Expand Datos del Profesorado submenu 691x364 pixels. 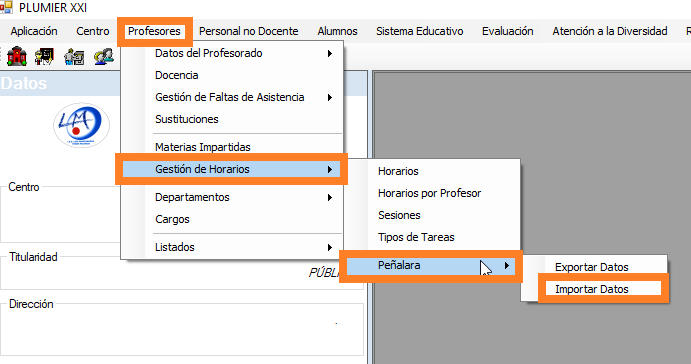[232, 53]
